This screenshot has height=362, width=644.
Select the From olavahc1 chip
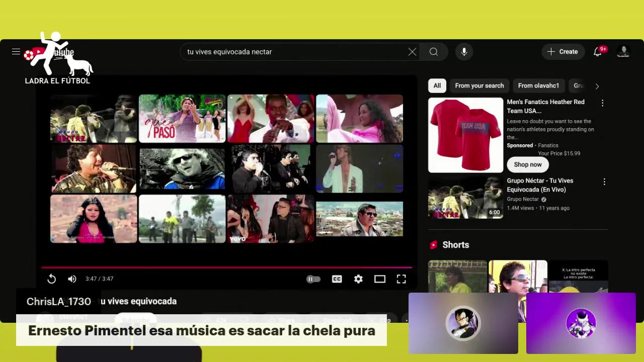coord(538,85)
